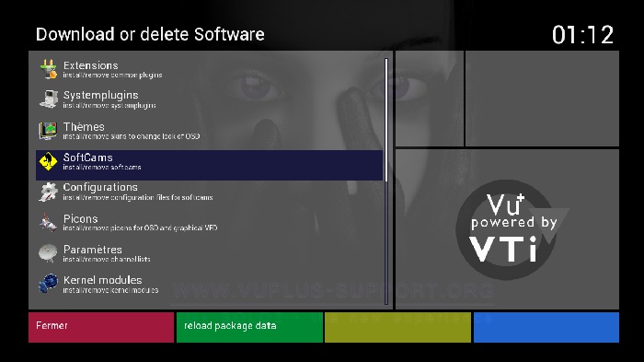Click the Paramètres satellite dish icon
Image resolution: width=644 pixels, height=362 pixels.
click(x=48, y=253)
